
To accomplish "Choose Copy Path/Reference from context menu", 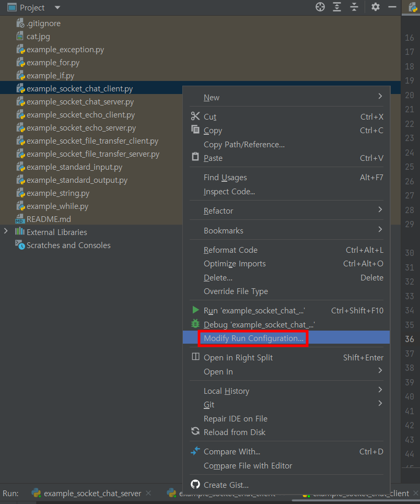I will (286, 145).
